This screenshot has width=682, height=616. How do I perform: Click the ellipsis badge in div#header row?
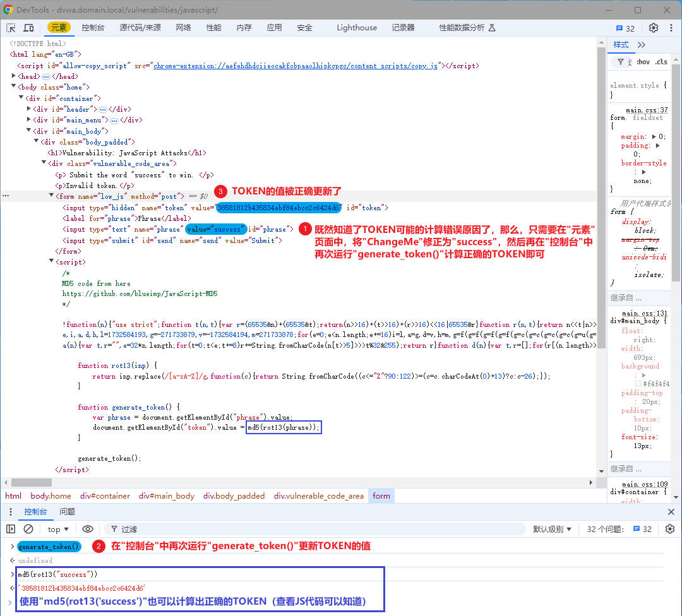(103, 110)
